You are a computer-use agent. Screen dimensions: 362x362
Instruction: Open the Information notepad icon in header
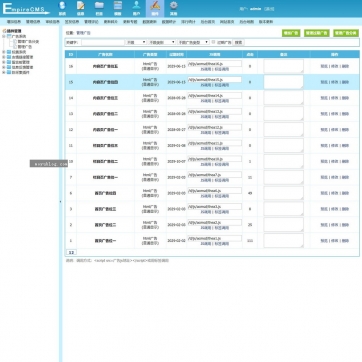coord(80,8)
